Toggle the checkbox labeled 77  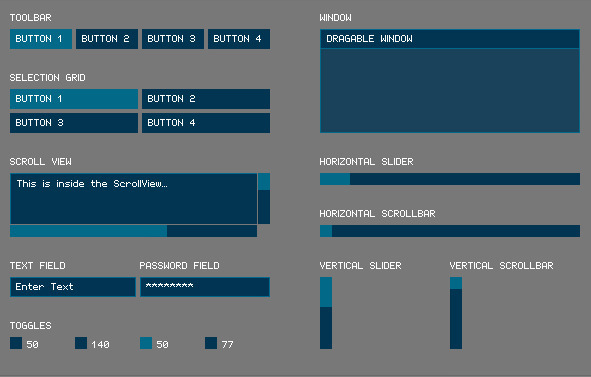(x=211, y=343)
